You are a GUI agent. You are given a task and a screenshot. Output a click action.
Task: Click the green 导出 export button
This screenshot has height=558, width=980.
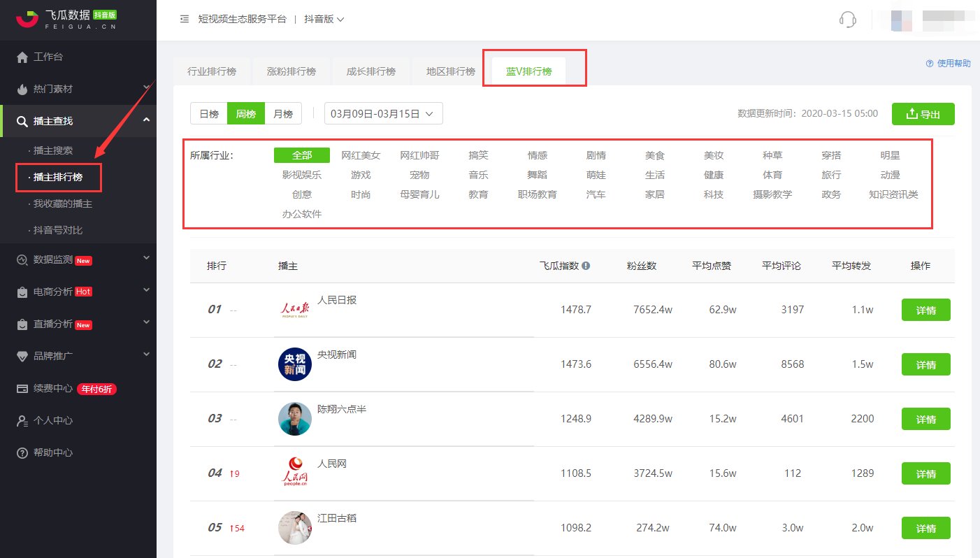point(923,114)
